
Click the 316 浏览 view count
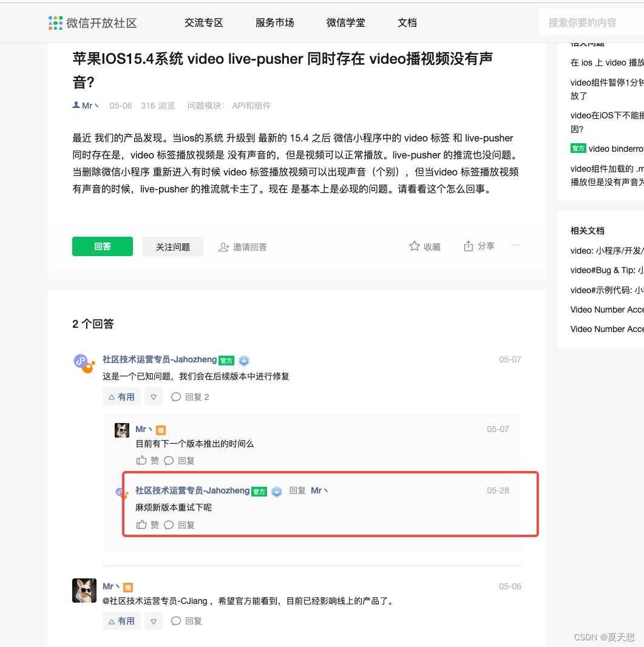click(158, 106)
